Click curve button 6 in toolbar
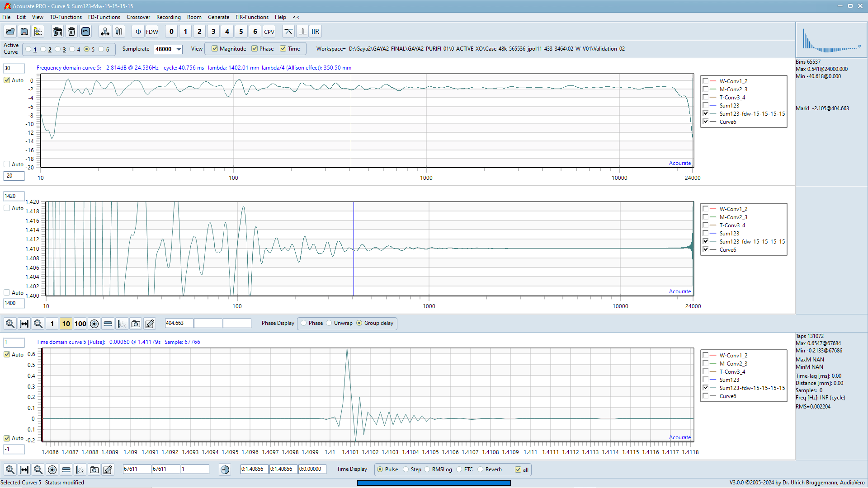Screen dimensions: 868x488 point(255,32)
